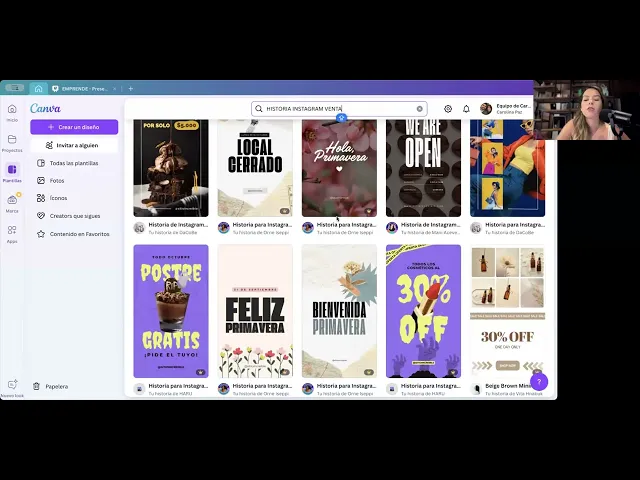Open Proyectos in the left rail

12,143
